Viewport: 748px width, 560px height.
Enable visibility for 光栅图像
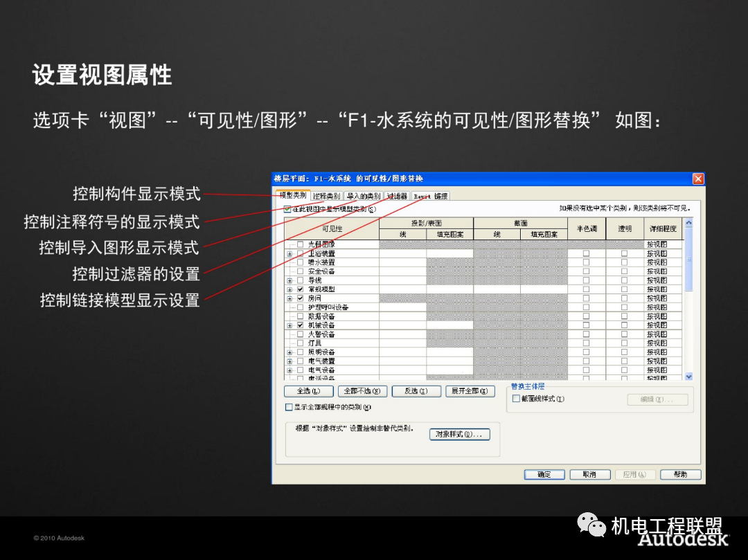coord(300,244)
